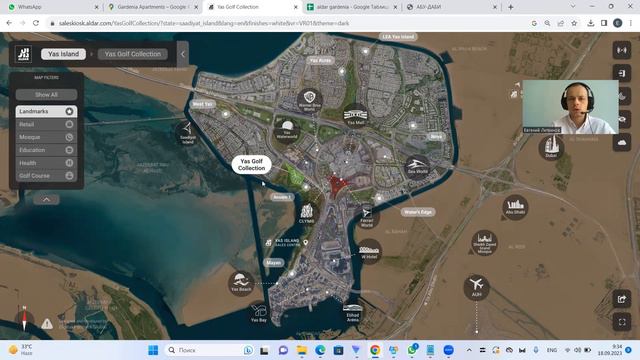Screen dimensions: 640x360
Task: Open the Saadiyat Island direction icon
Action: (x=187, y=133)
